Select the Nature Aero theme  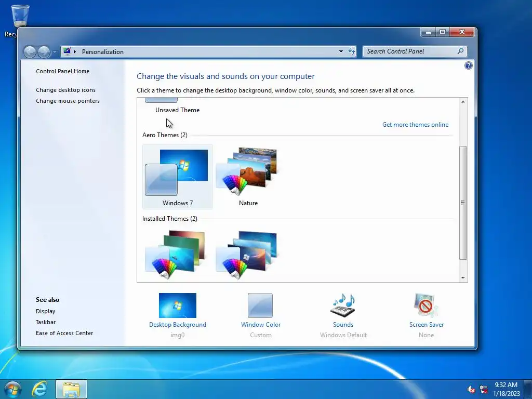point(248,177)
